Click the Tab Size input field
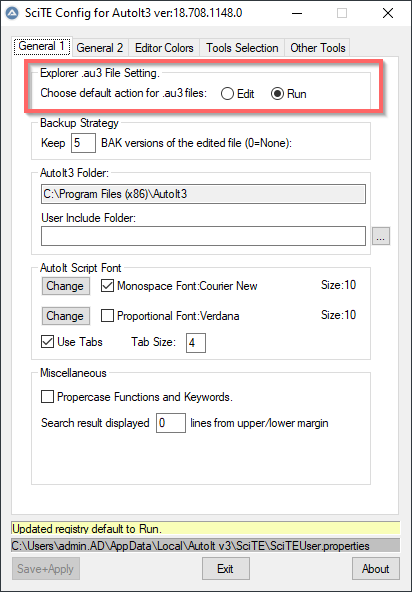 click(196, 343)
